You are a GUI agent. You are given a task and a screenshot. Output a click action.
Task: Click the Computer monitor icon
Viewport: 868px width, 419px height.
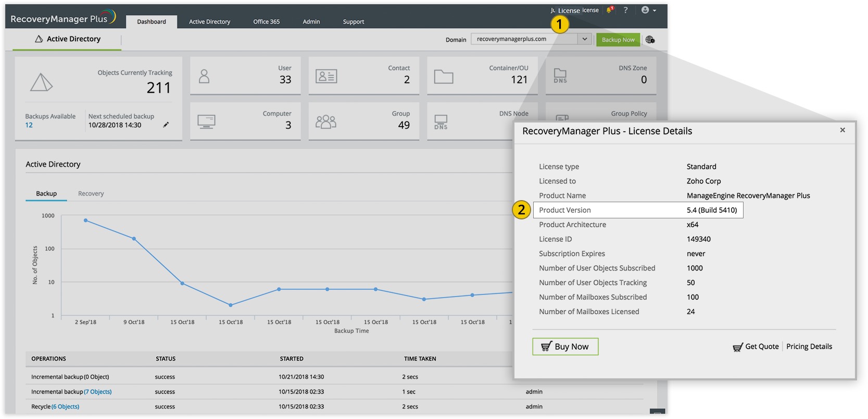pyautogui.click(x=207, y=122)
